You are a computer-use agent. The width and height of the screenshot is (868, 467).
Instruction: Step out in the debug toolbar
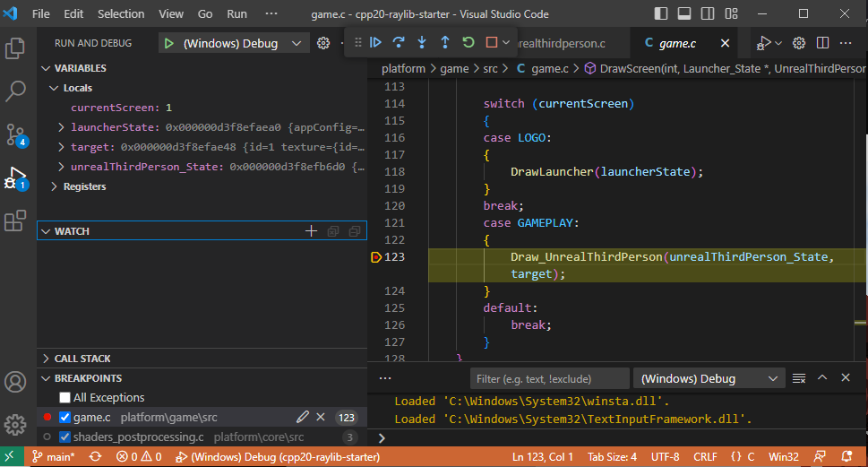(x=445, y=42)
